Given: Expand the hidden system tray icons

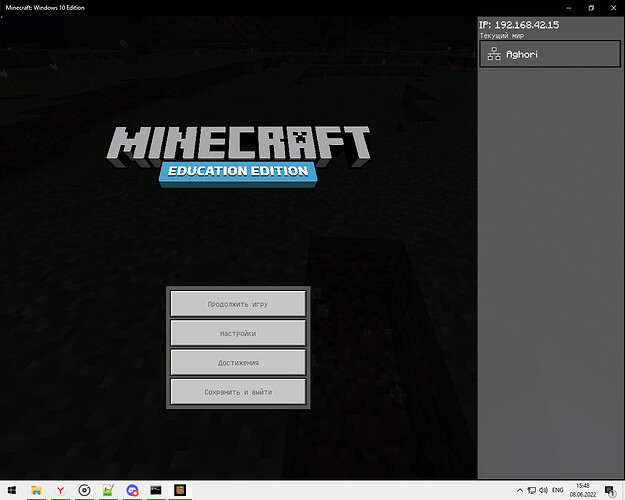Looking at the screenshot, I should [x=519, y=490].
